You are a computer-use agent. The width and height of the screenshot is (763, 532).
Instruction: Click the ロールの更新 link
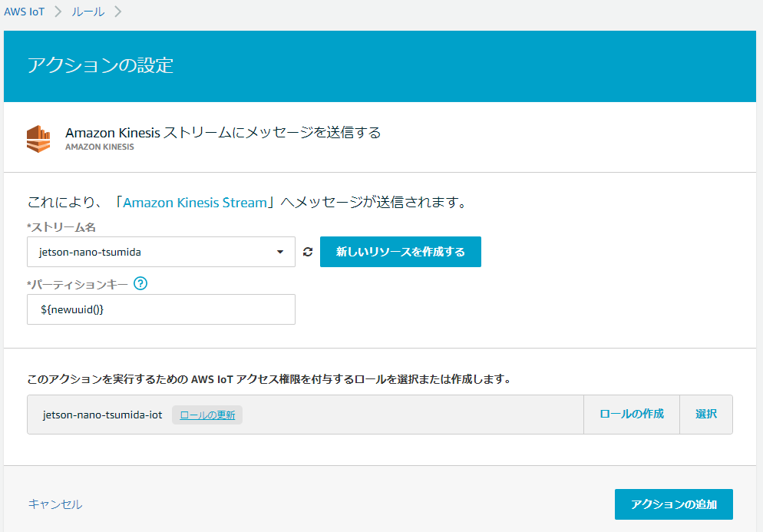[207, 415]
